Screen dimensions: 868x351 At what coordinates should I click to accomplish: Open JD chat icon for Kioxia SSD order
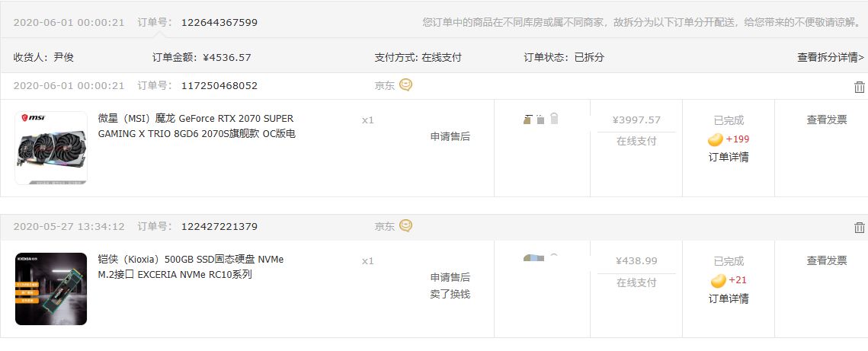(406, 226)
